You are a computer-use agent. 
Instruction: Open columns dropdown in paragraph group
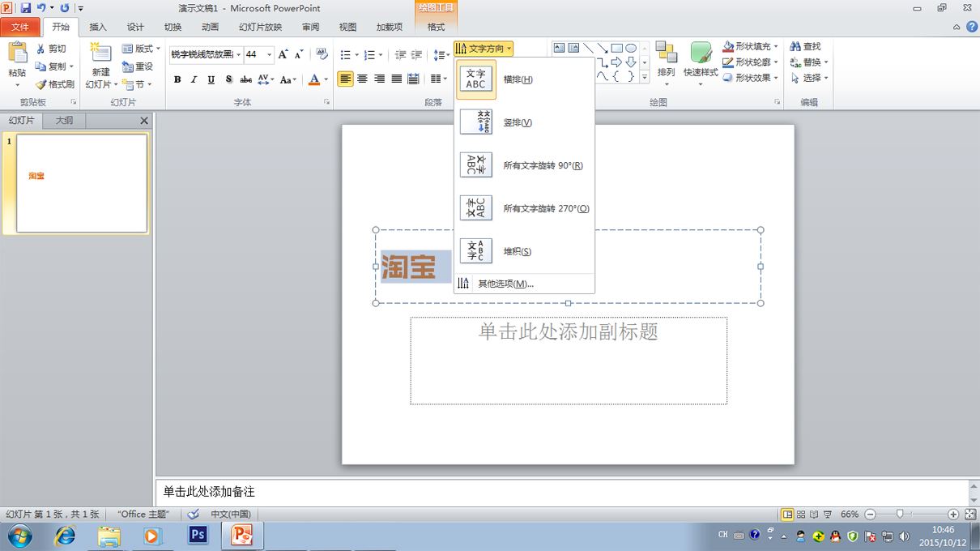439,79
